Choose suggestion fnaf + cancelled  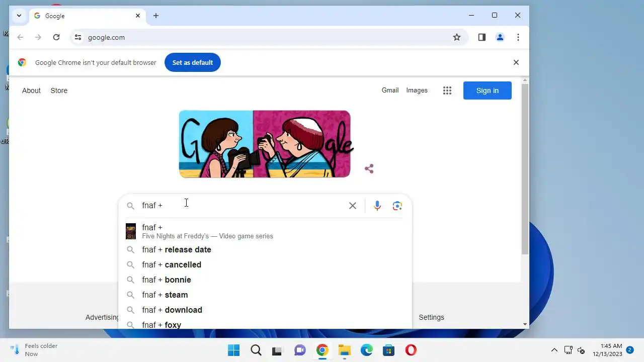point(265,264)
